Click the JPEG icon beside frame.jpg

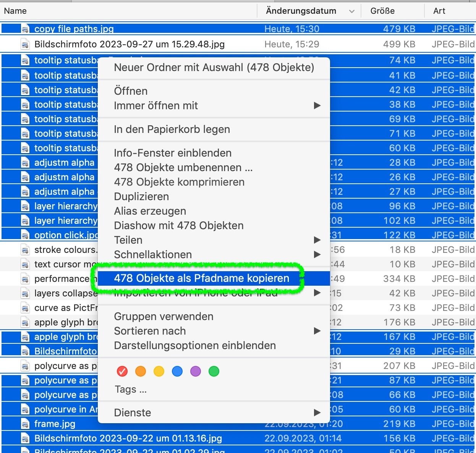(25, 424)
